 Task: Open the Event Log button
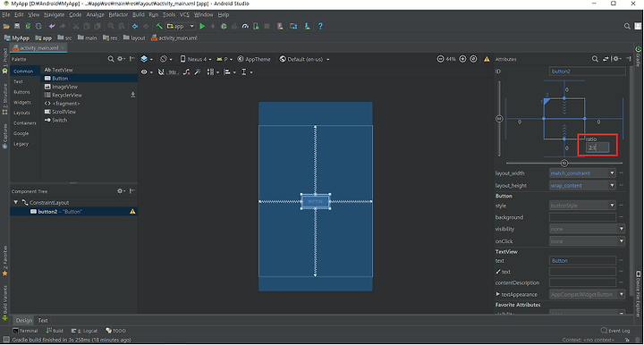[x=615, y=331]
